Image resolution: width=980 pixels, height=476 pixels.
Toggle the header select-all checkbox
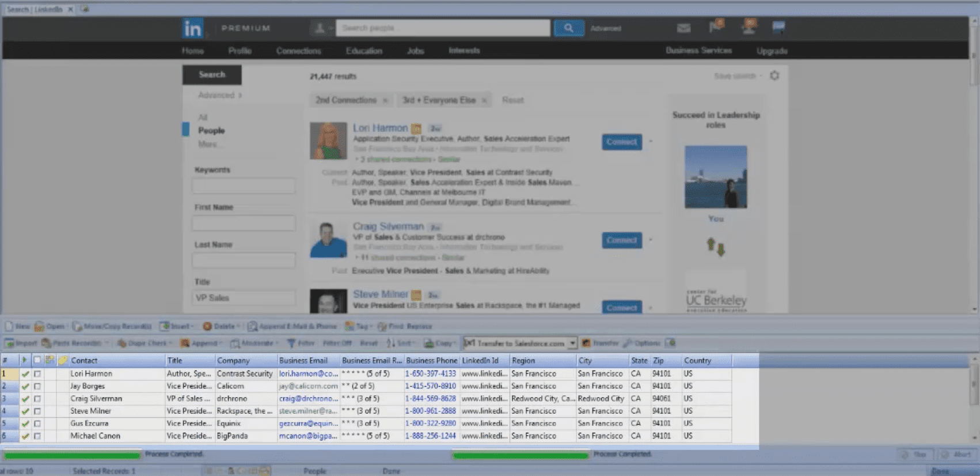tap(37, 360)
